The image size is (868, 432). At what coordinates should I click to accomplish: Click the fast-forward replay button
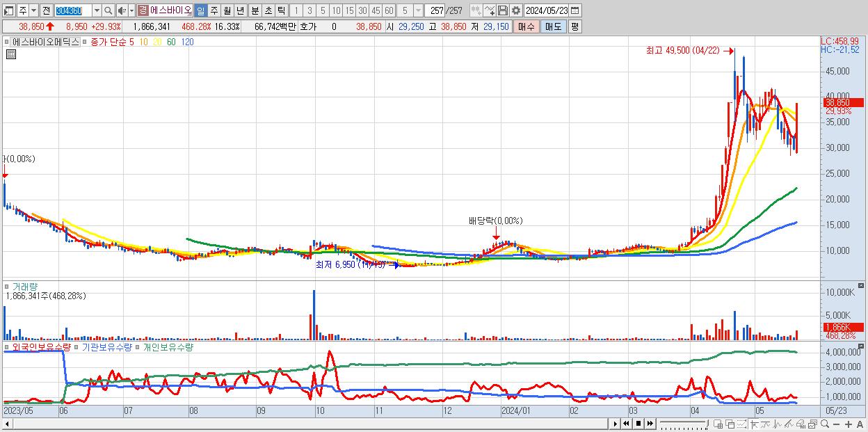pyautogui.click(x=650, y=424)
